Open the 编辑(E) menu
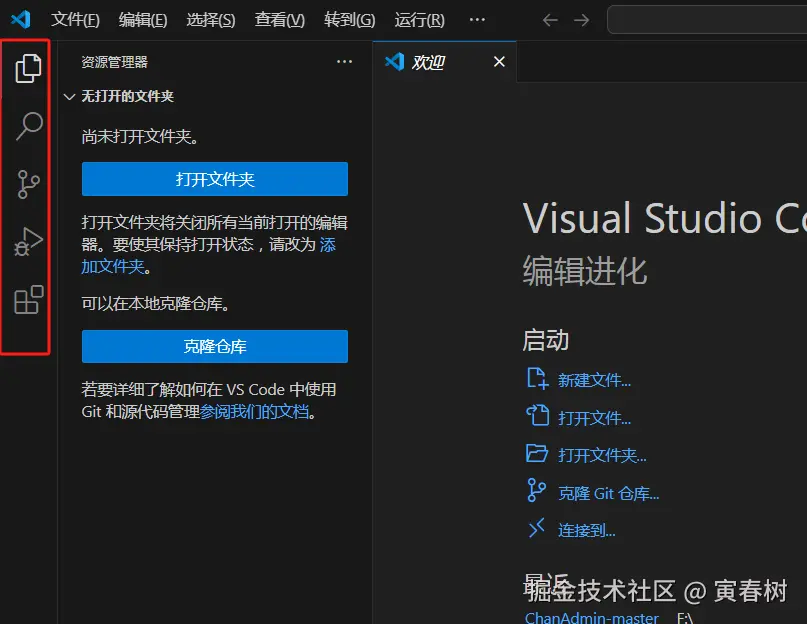This screenshot has width=807, height=624. 143,20
